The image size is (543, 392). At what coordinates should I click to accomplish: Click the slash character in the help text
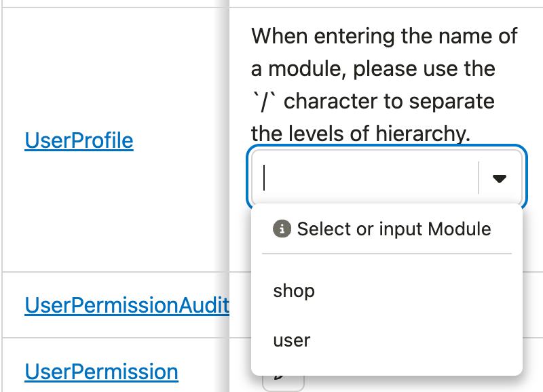click(x=265, y=101)
